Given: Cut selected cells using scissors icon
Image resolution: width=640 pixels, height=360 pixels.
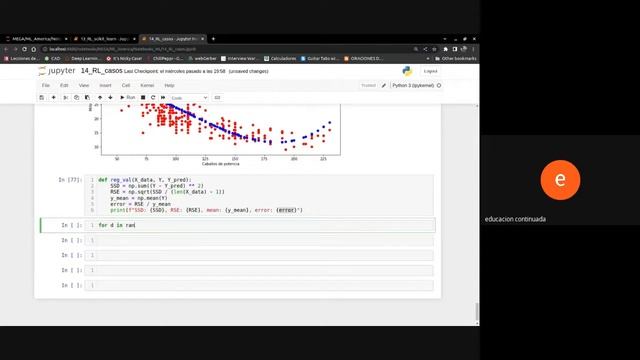Looking at the screenshot, I should (65, 98).
